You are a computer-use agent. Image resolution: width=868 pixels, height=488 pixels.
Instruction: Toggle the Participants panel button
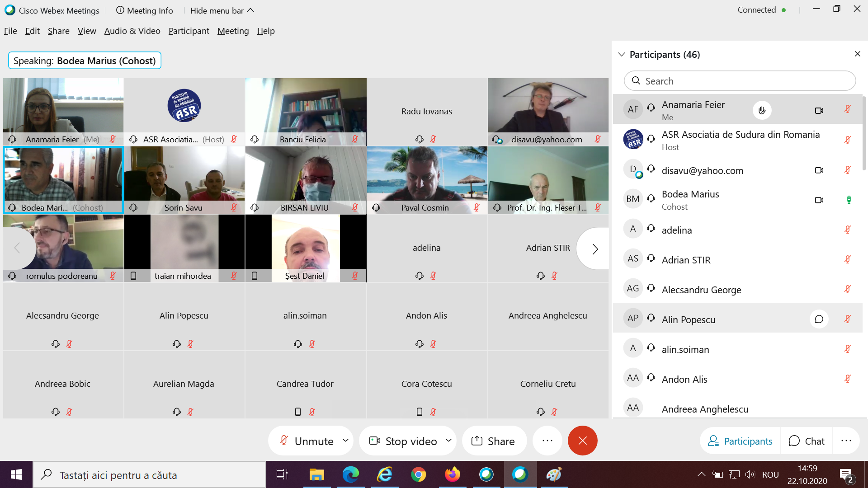(740, 441)
